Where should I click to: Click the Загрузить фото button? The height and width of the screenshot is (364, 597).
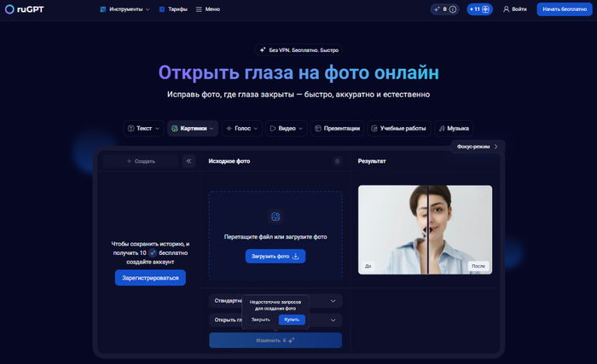point(275,256)
